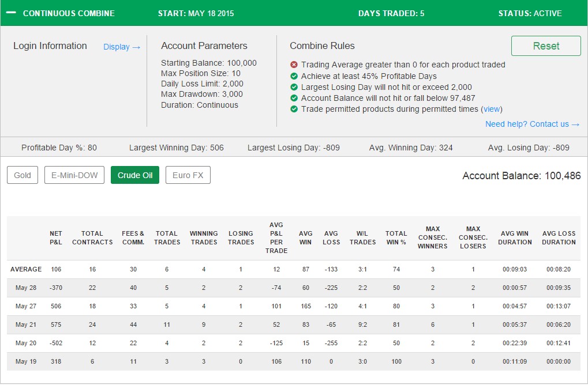Screen dimensions: 588x385
Task: Click Profitable Day %: 80 statistic
Action: [x=59, y=148]
